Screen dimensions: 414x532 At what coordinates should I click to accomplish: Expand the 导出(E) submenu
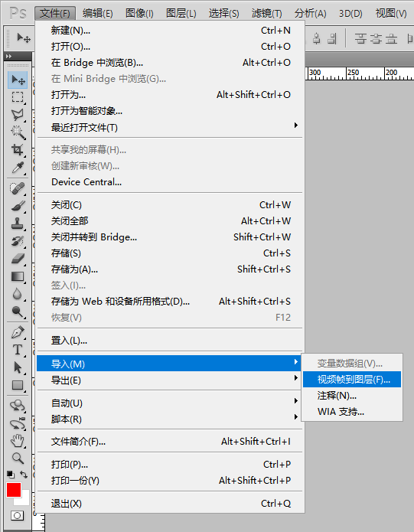[170, 380]
